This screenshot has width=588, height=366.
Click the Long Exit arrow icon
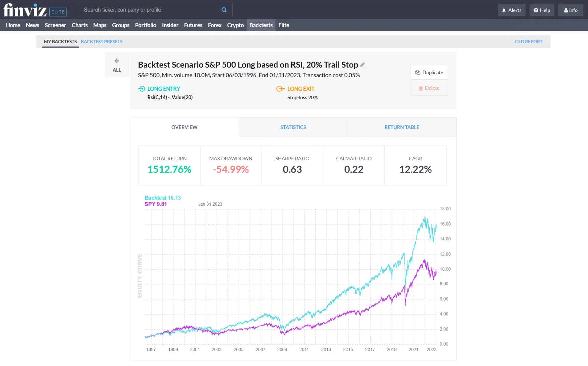point(281,89)
